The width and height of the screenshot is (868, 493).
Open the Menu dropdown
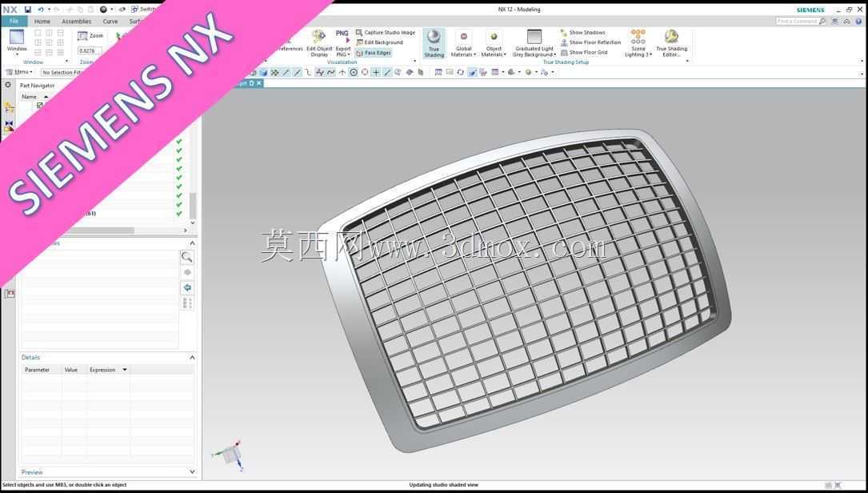(x=20, y=72)
